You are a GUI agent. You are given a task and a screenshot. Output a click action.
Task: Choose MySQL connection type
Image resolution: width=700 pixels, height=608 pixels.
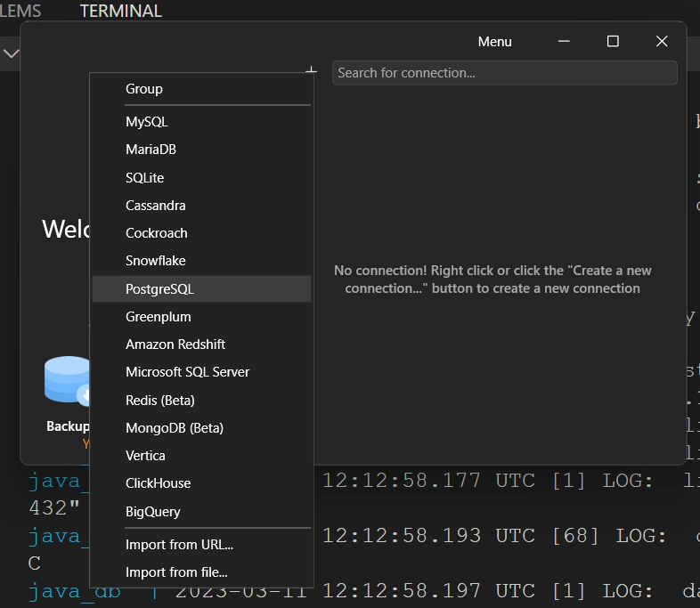201,122
